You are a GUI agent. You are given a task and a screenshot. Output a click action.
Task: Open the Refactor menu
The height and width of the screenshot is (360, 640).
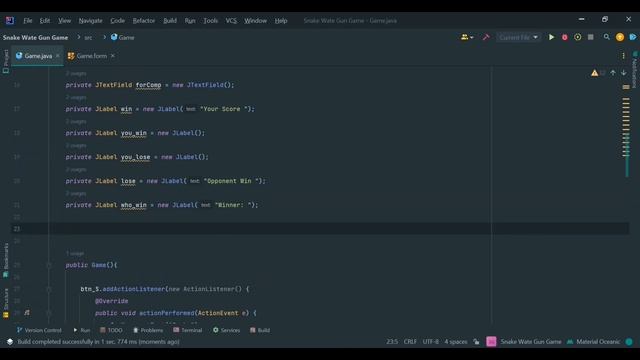pos(144,20)
